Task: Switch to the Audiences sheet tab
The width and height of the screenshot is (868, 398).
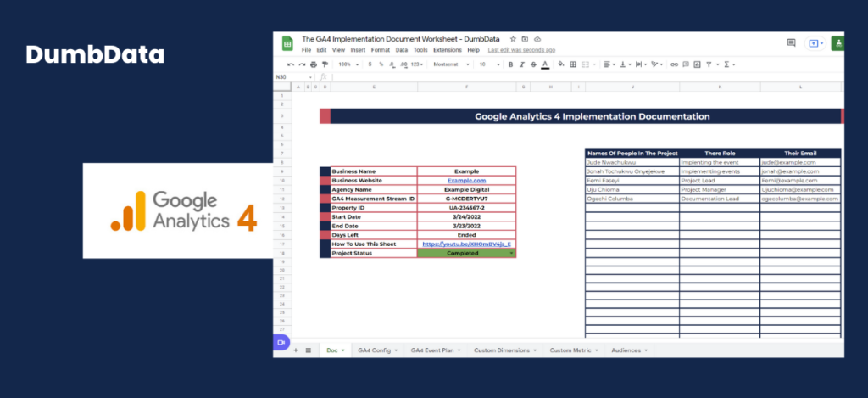Action: point(630,350)
